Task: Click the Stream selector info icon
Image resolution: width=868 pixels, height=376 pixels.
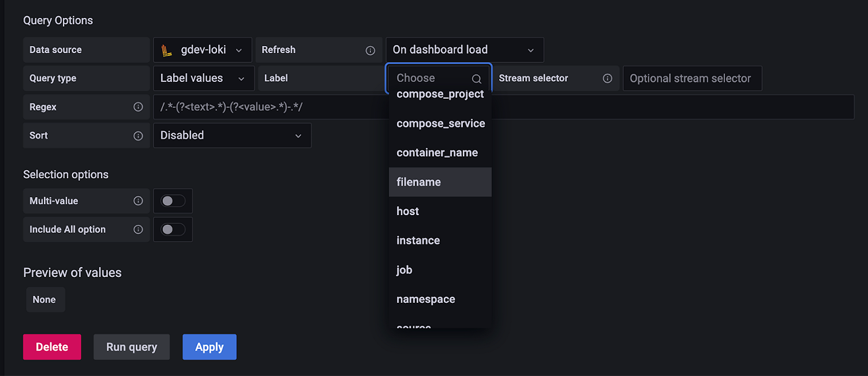Action: (x=607, y=78)
